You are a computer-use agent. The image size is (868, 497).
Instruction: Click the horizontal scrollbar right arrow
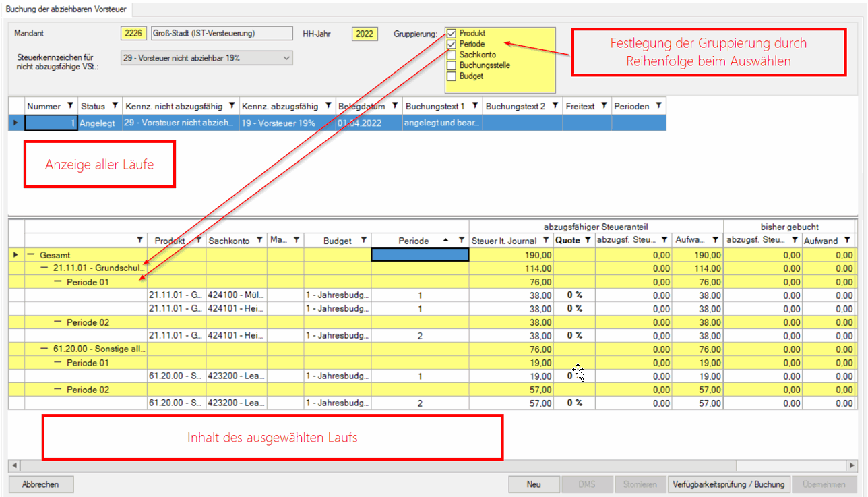click(x=850, y=466)
